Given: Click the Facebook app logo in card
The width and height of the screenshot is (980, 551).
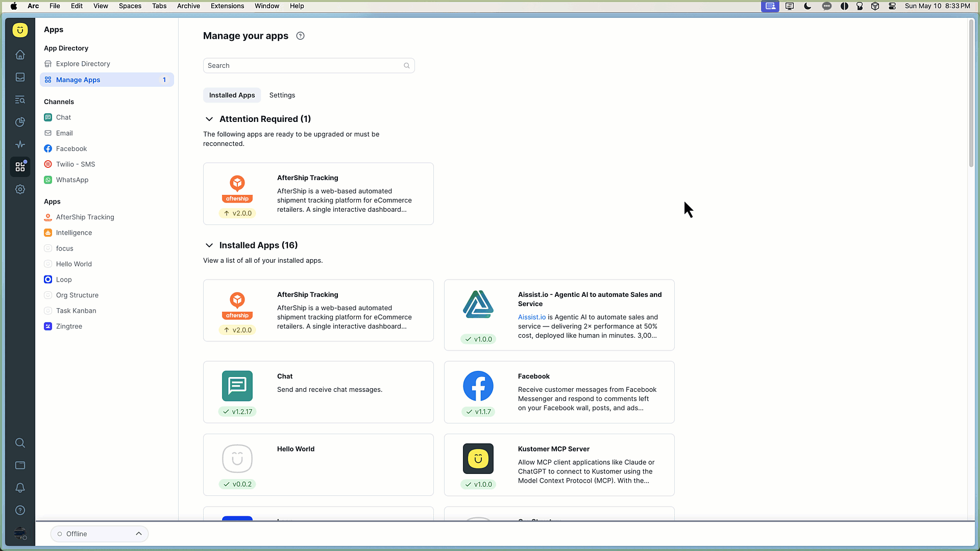Looking at the screenshot, I should (478, 386).
